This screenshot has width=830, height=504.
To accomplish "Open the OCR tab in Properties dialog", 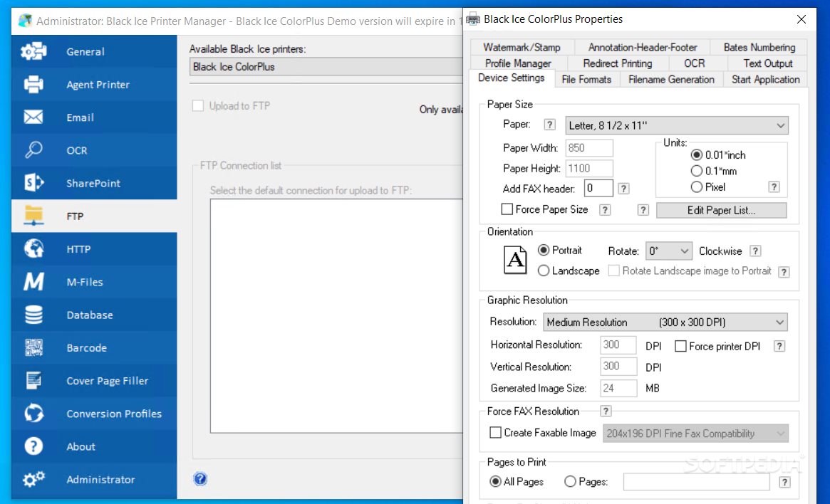I will (x=694, y=63).
